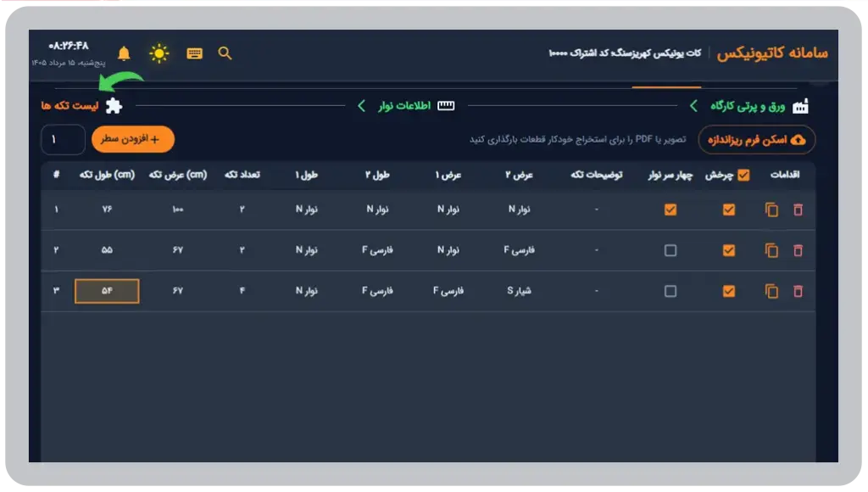Screen dimensions: 868x492
Task: Click the توضیحات تکه column header
Action: coord(596,175)
